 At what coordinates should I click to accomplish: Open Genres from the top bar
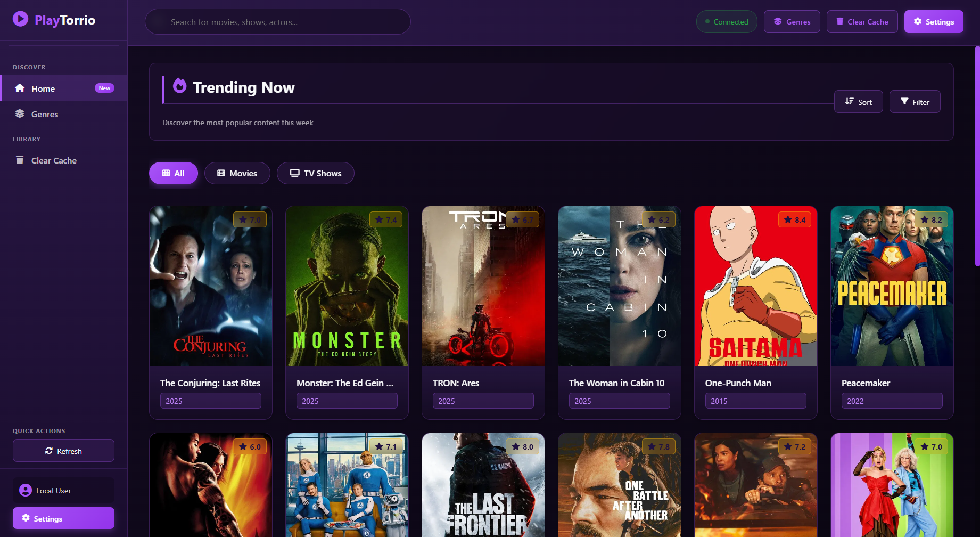coord(792,22)
